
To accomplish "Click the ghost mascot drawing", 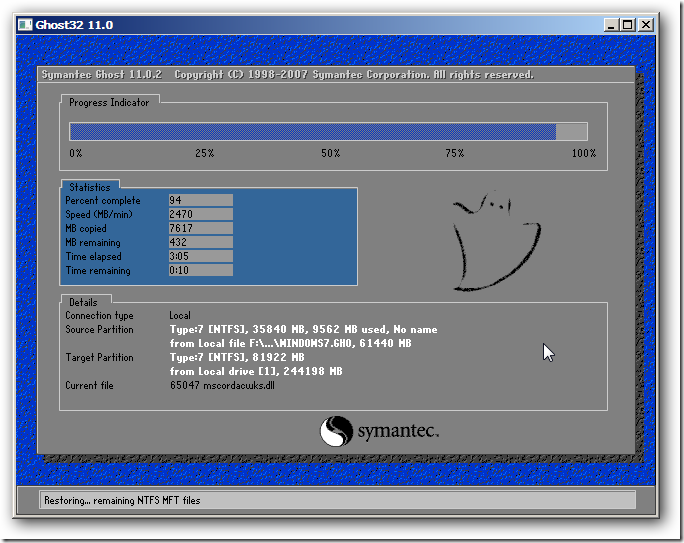I will (497, 241).
